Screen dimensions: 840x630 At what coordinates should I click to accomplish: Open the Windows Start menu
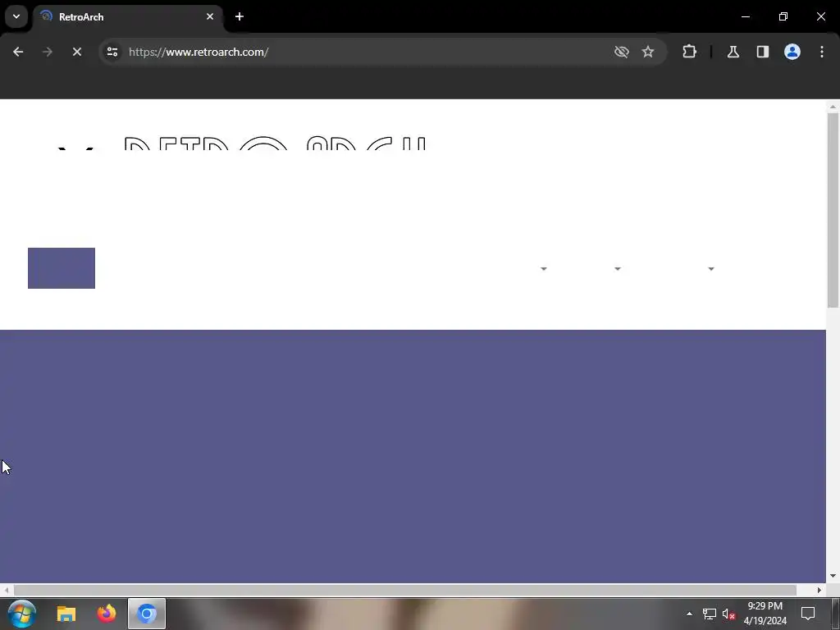(x=22, y=614)
